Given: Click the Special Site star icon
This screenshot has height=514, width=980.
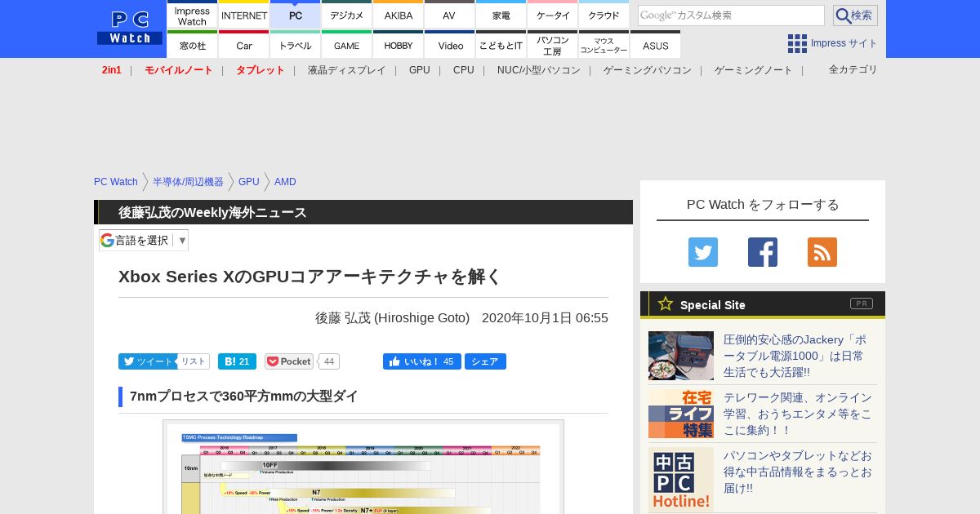Looking at the screenshot, I should 666,304.
